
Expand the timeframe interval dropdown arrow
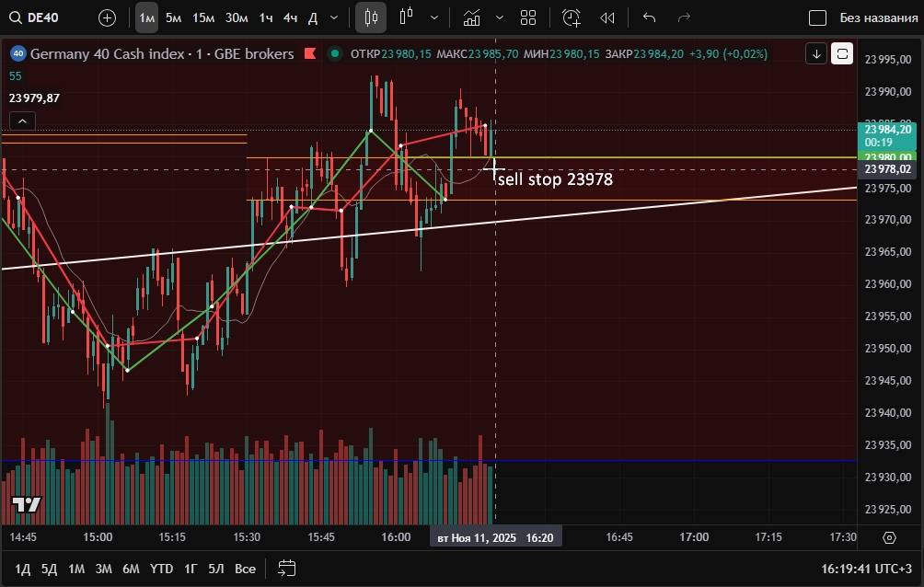coord(333,17)
